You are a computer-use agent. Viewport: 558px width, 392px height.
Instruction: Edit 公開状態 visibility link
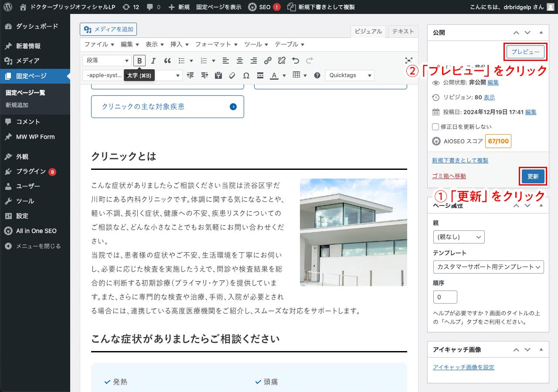(x=493, y=82)
